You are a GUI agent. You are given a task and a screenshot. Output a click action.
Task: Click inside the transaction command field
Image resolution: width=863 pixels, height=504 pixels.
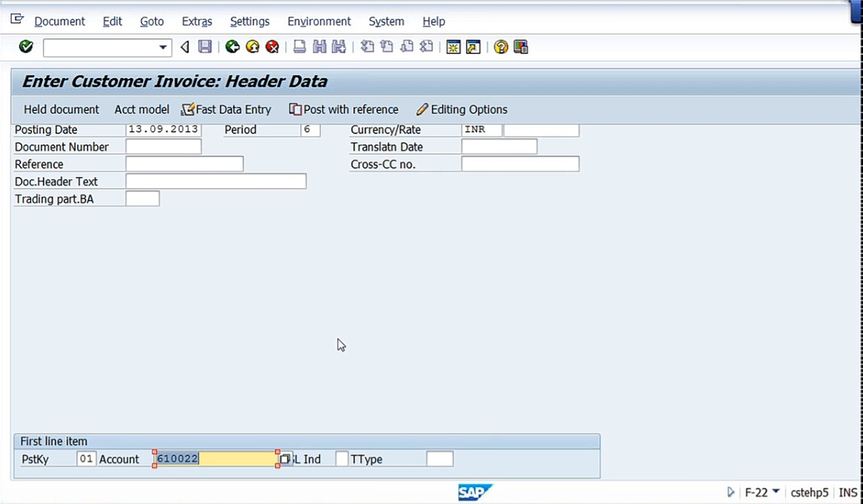(x=101, y=47)
